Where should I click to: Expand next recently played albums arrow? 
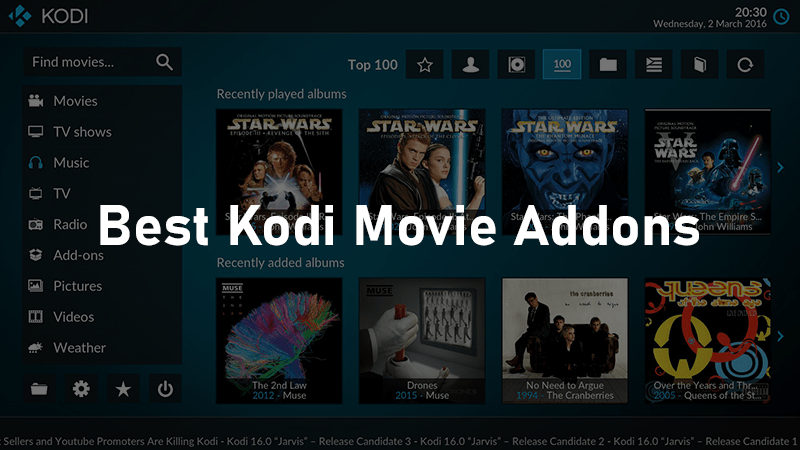[x=780, y=167]
